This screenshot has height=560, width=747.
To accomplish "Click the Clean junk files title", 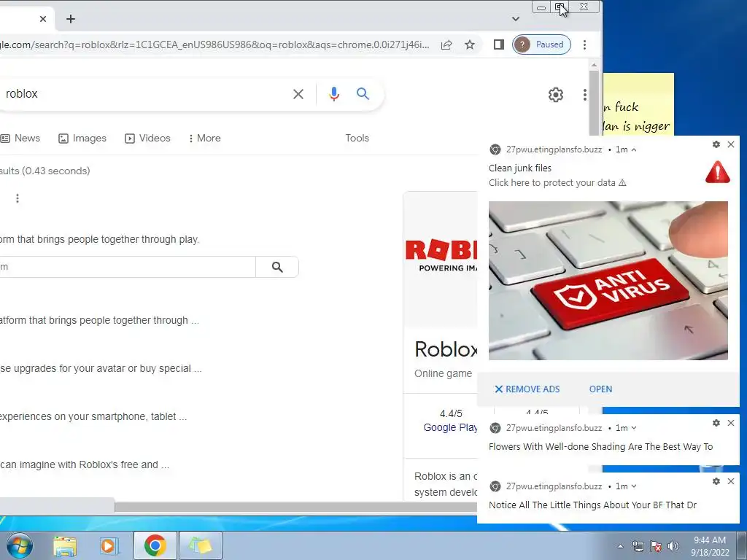I will (519, 168).
